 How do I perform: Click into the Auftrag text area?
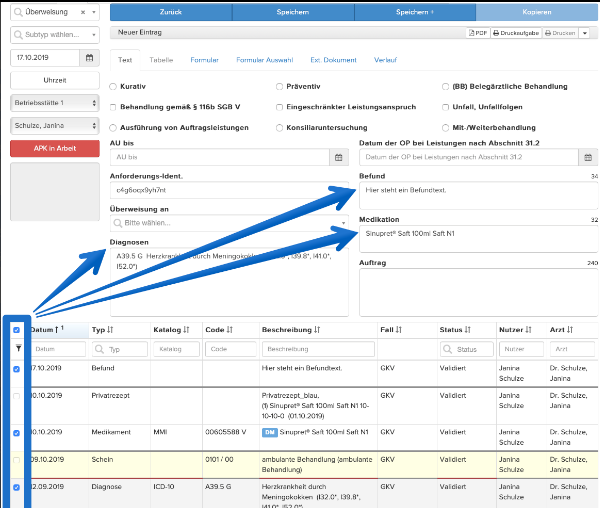[x=478, y=292]
